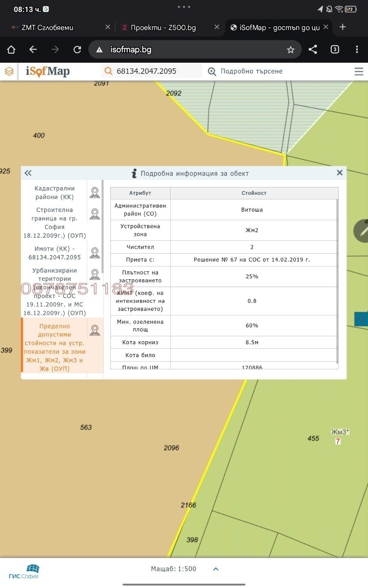Select Кадастрални райони (КК) list item
The image size is (368, 588).
click(x=54, y=193)
